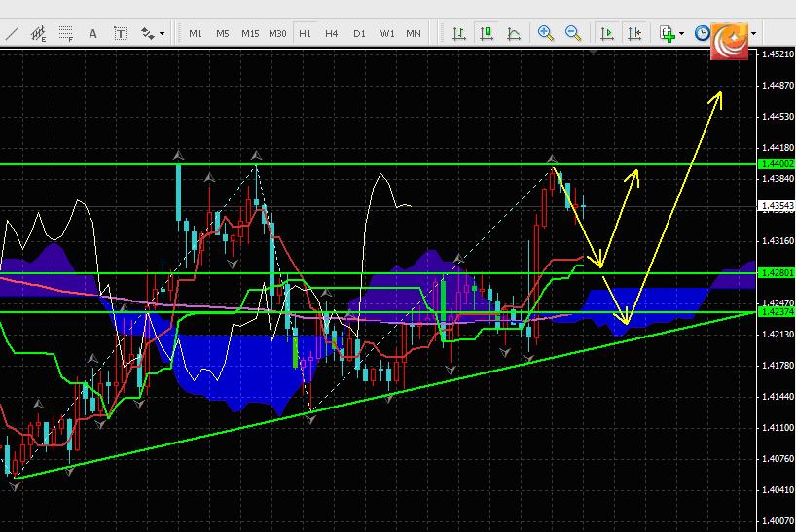Viewport: 796px width, 532px height.
Task: Select the H1 timeframe button
Action: (x=305, y=34)
